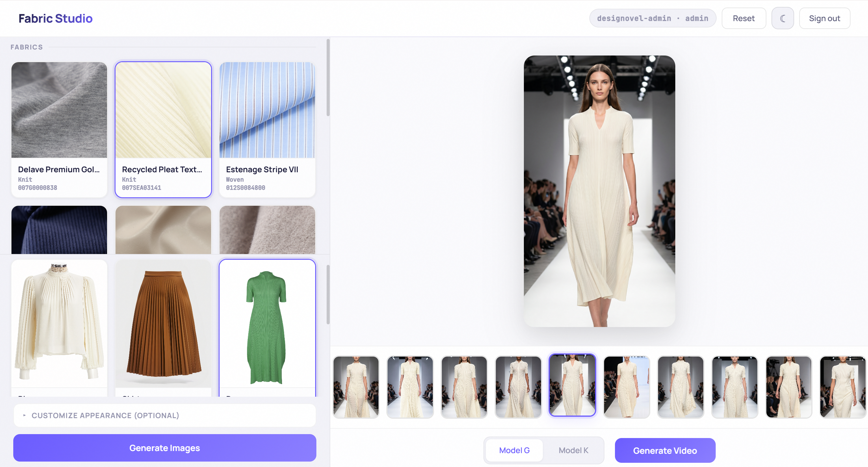The width and height of the screenshot is (868, 467).
Task: View the ninth generated runway thumbnail
Action: coord(788,387)
